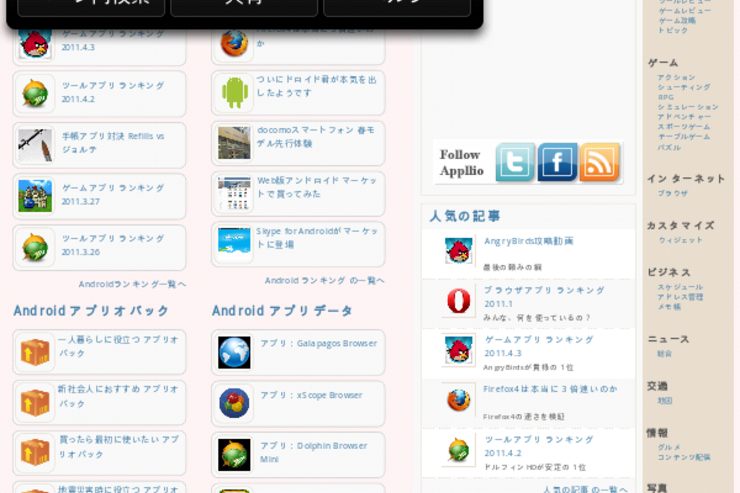Select ウィジェット under カスタマイズ
This screenshot has height=493, width=740.
(681, 240)
